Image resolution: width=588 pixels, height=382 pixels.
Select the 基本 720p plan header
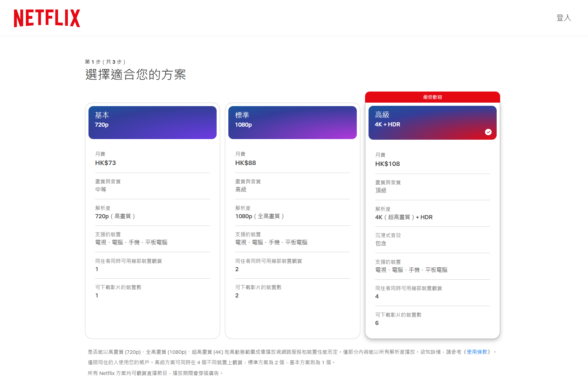pyautogui.click(x=153, y=122)
